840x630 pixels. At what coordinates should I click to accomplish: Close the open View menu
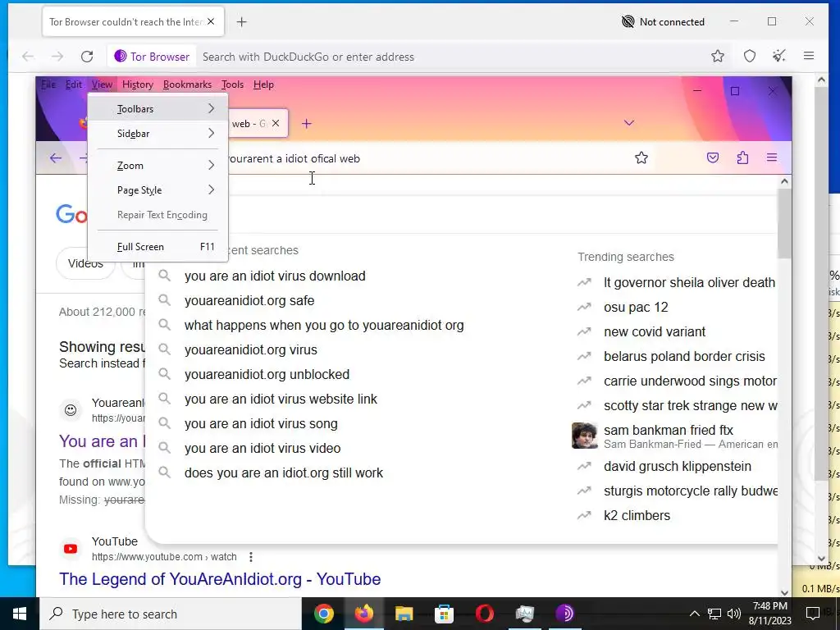point(102,84)
